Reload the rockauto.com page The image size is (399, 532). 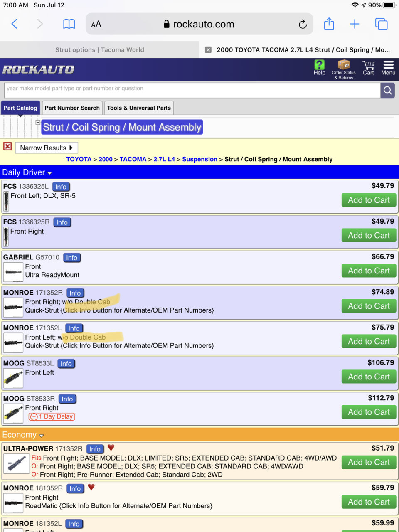303,24
